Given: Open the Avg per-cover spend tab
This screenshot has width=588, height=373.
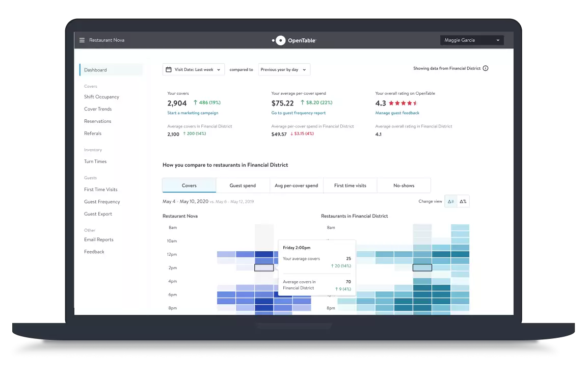Looking at the screenshot, I should click(x=296, y=185).
